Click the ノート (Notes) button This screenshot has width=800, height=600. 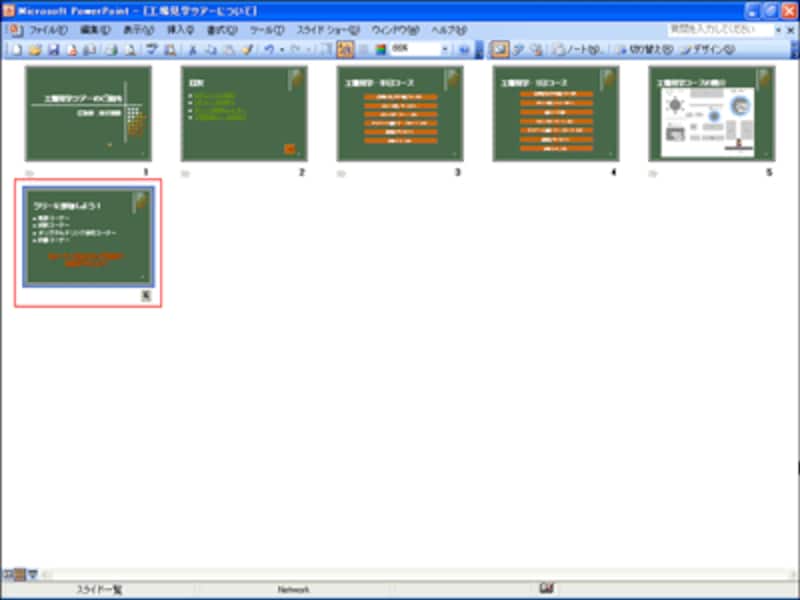[x=579, y=49]
